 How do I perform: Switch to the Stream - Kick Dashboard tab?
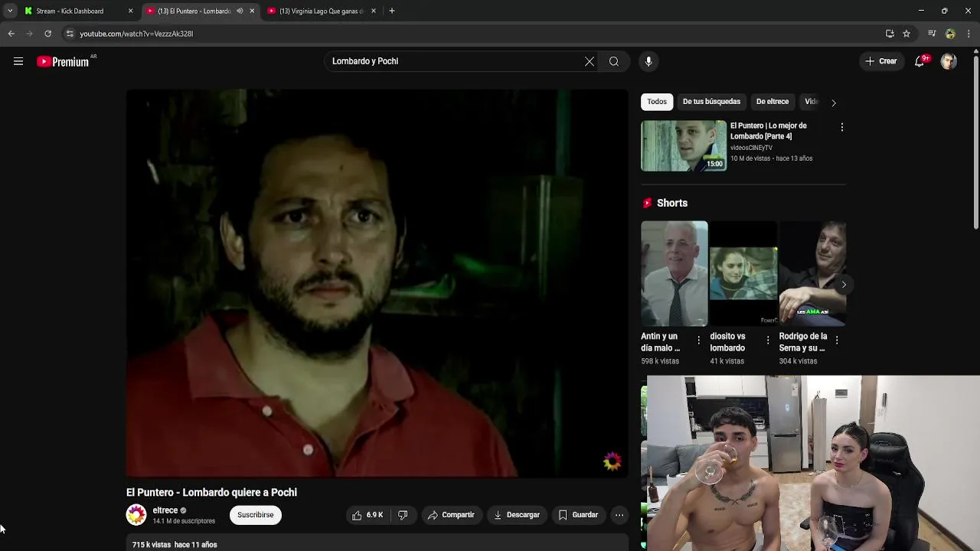(70, 11)
